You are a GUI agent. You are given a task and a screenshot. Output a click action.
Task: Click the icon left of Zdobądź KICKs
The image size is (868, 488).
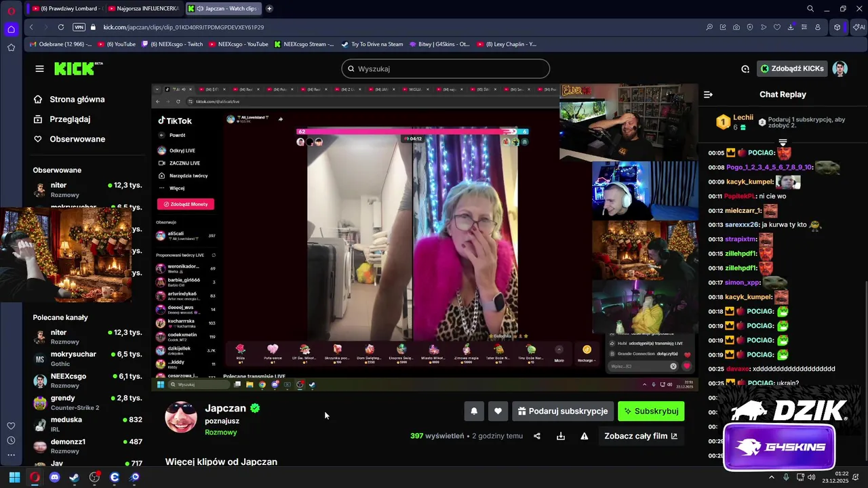point(745,68)
